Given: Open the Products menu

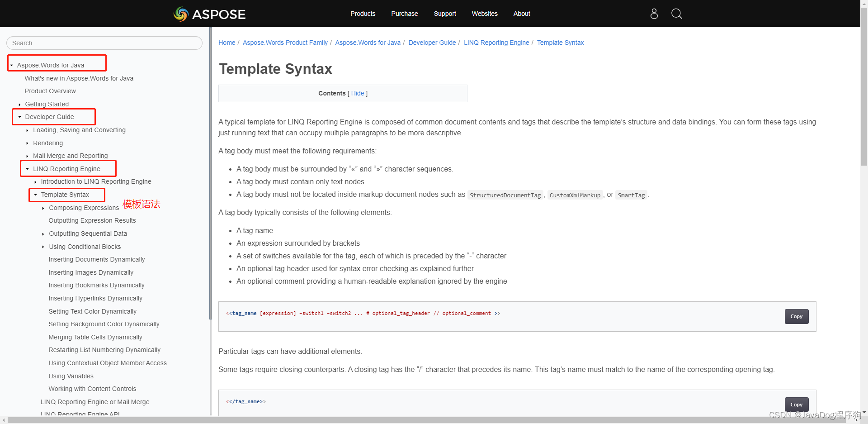Looking at the screenshot, I should tap(363, 14).
